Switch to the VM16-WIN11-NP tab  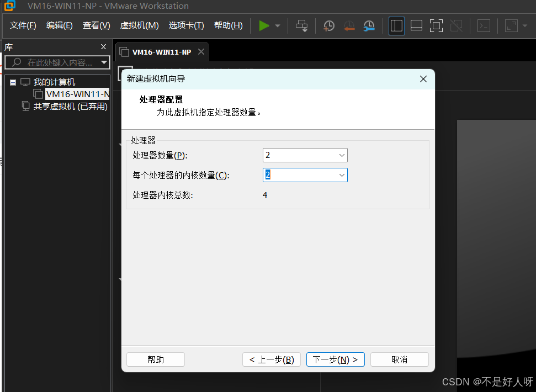161,52
